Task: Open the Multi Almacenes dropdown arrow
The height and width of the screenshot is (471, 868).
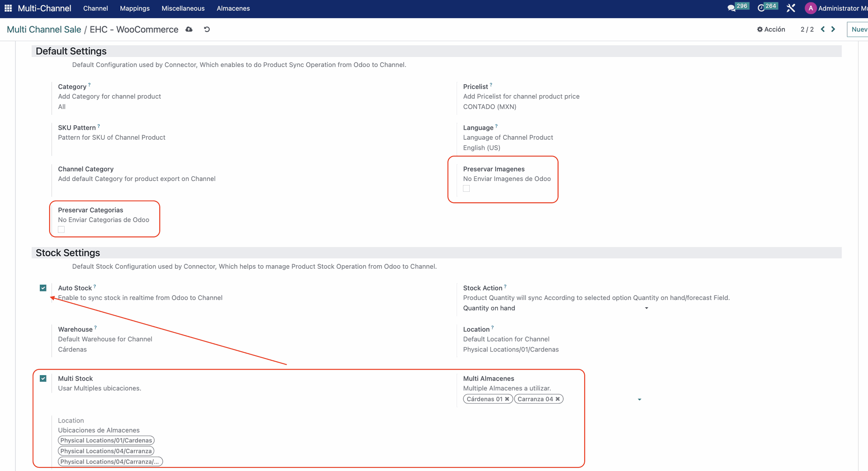Action: pyautogui.click(x=639, y=400)
